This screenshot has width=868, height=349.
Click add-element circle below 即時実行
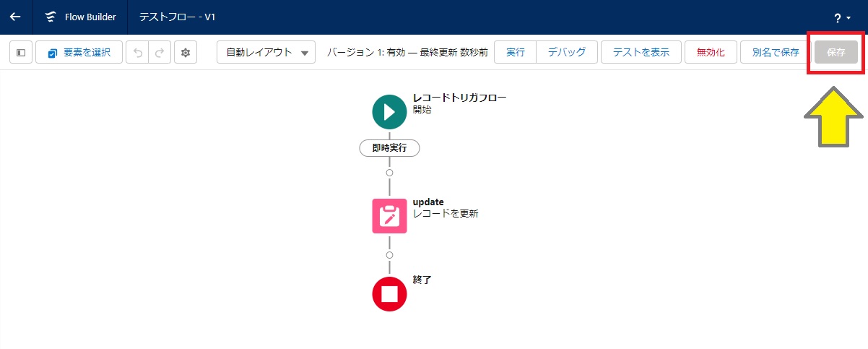(389, 173)
